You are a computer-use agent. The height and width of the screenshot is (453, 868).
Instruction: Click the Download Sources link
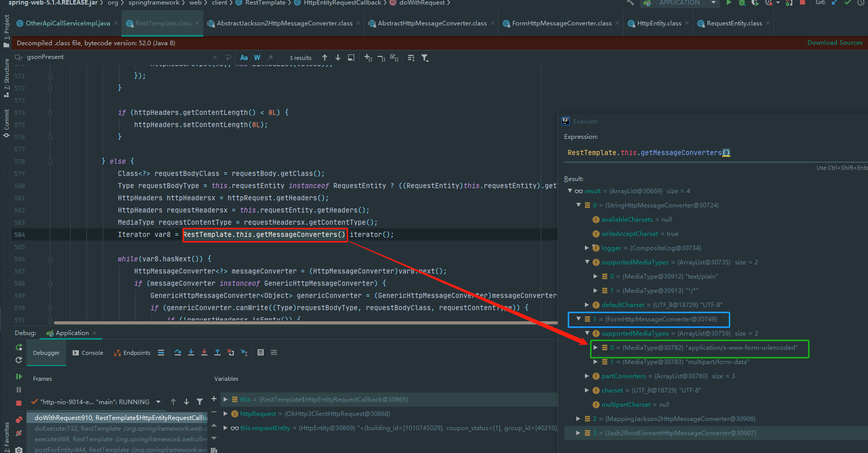pyautogui.click(x=835, y=43)
